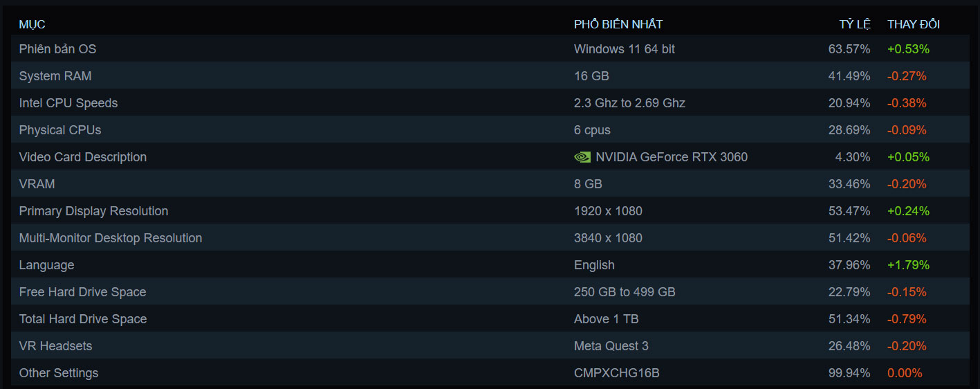
Task: Open Video Card Description details
Action: pyautogui.click(x=83, y=157)
